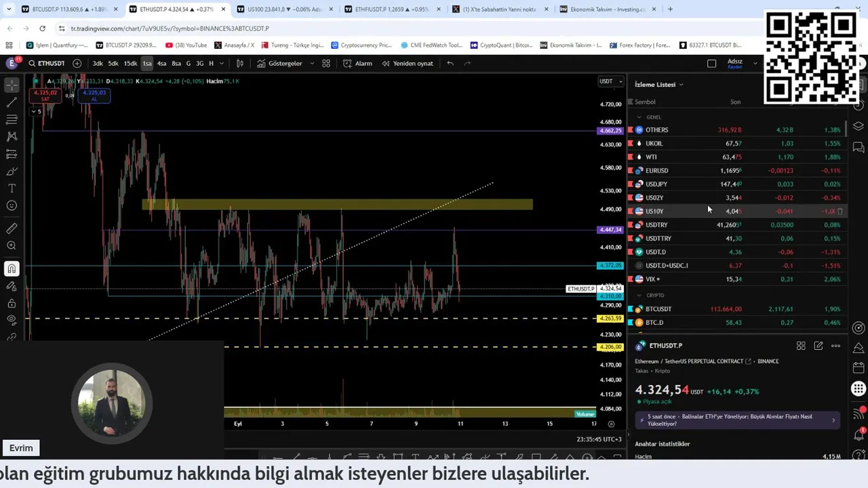Screen dimensions: 868x488
Task: Open the note edit icon beside ETHUSDT.P
Action: (x=818, y=346)
